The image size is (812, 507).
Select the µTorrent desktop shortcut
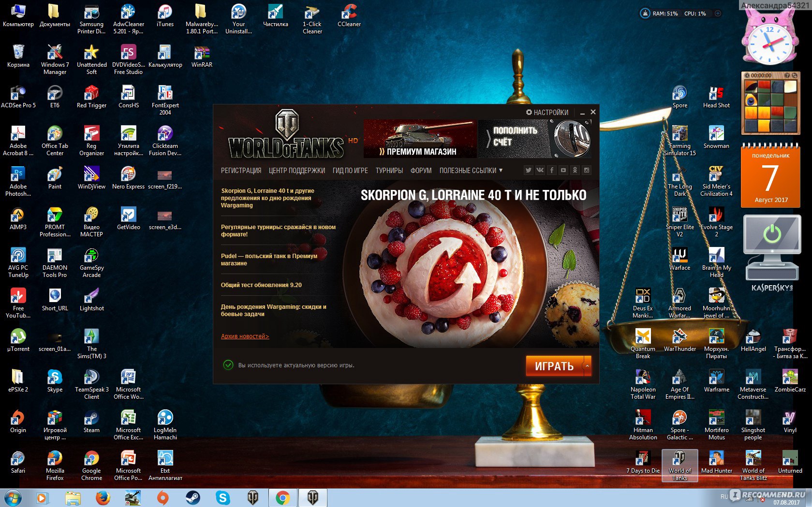click(x=18, y=340)
